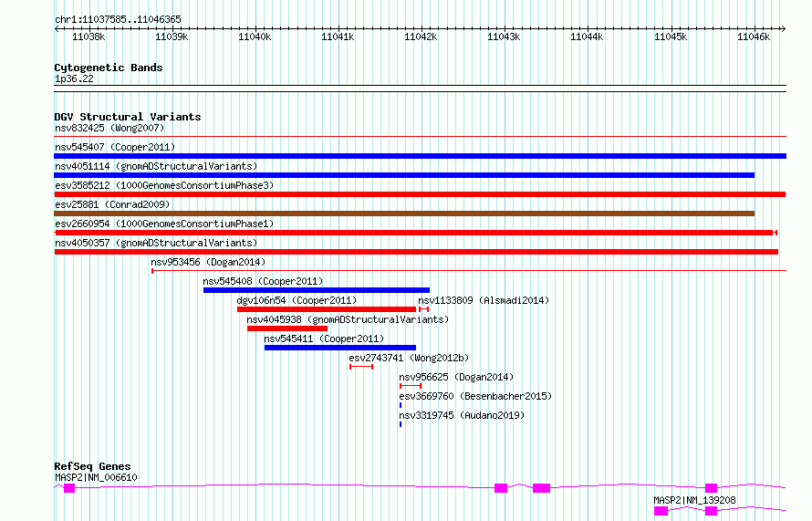The height and width of the screenshot is (521, 812).
Task: Click the nsv4051114 gnomAD blue variant bar
Action: [x=404, y=175]
